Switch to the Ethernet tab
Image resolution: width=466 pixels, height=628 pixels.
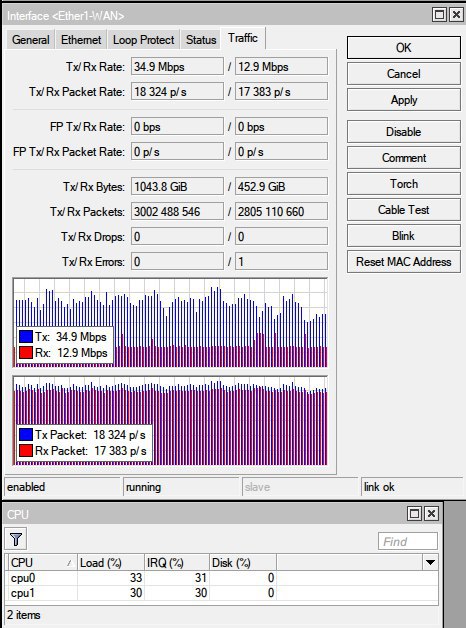point(81,40)
